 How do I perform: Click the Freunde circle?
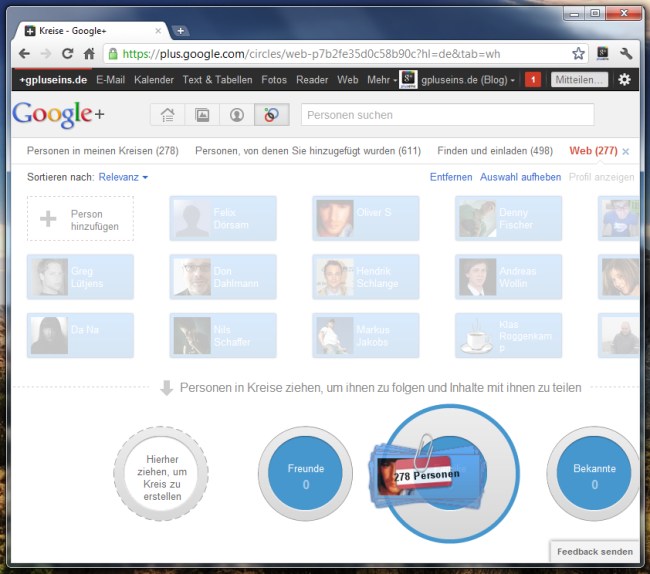[x=306, y=474]
